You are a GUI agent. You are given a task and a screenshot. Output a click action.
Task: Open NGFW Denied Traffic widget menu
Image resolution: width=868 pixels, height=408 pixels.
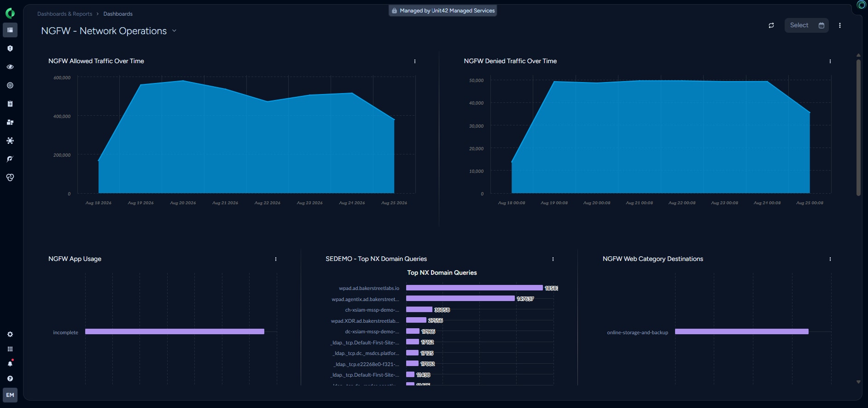pyautogui.click(x=830, y=61)
